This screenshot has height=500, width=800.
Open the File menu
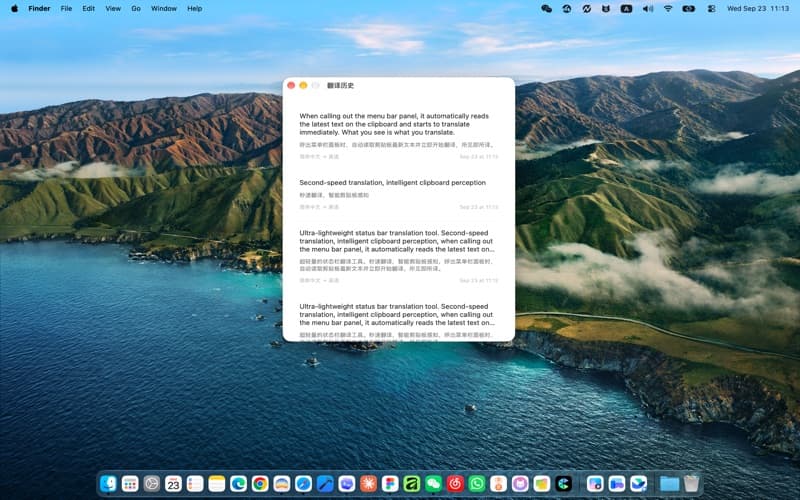[x=66, y=8]
